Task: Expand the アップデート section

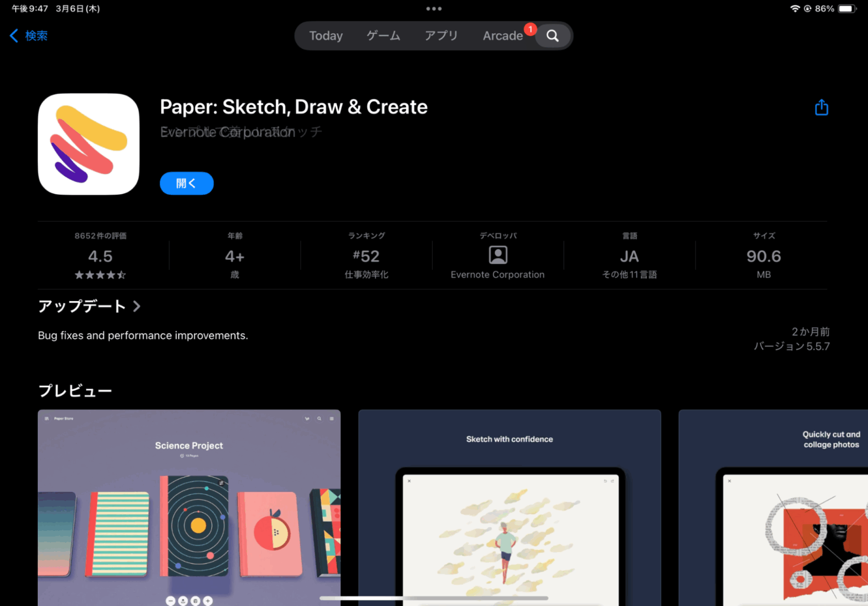Action: (89, 306)
